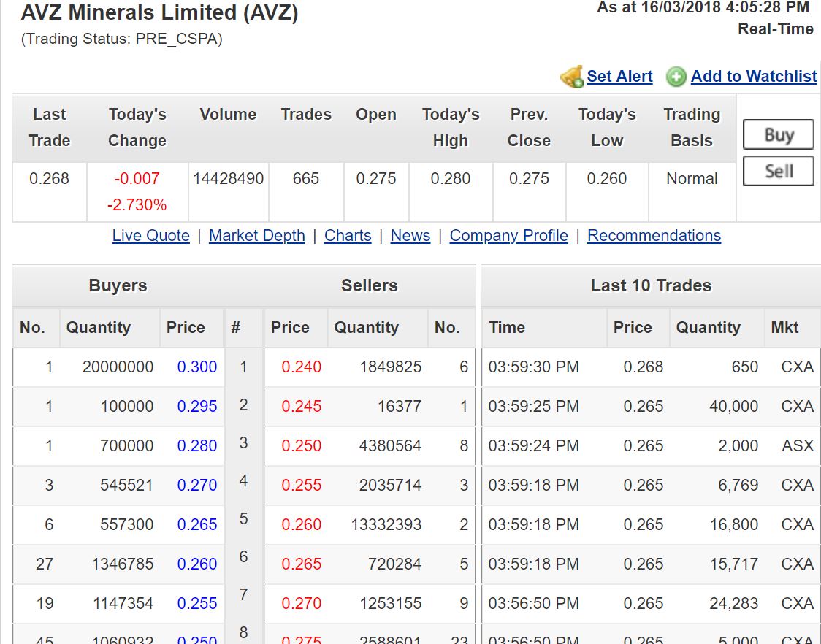
Task: Click seller price 0.240
Action: (x=301, y=367)
